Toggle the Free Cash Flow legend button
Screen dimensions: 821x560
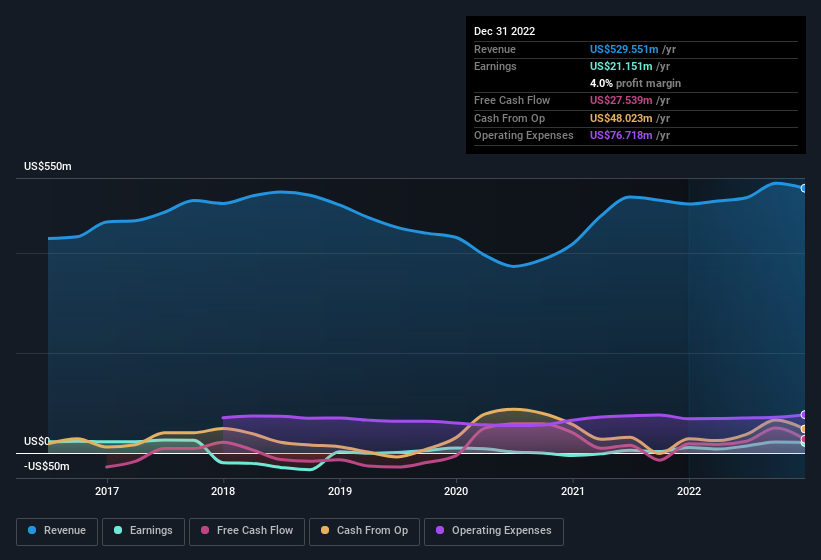click(x=247, y=531)
